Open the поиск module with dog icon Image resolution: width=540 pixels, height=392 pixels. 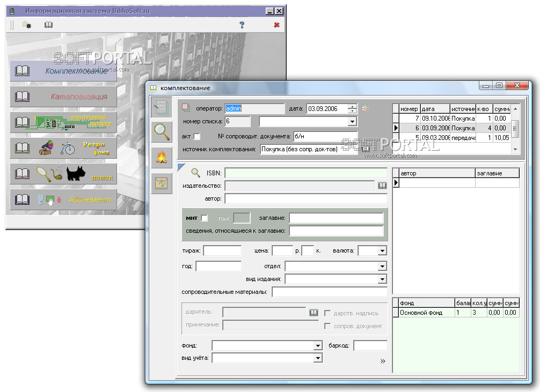pos(63,174)
